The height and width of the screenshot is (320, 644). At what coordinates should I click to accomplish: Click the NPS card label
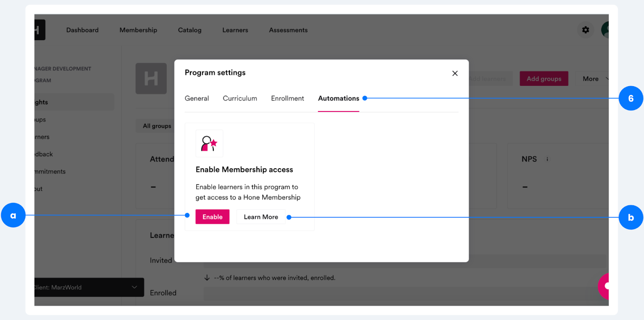(529, 159)
